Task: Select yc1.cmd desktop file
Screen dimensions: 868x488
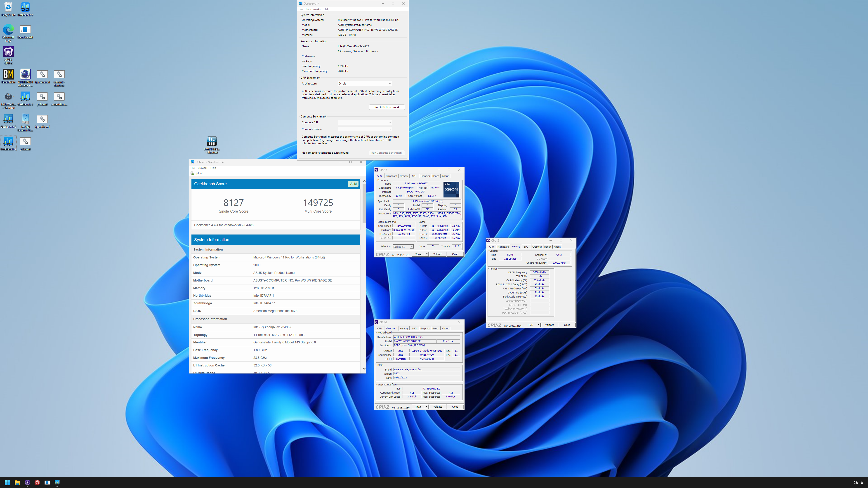Action: click(x=42, y=99)
